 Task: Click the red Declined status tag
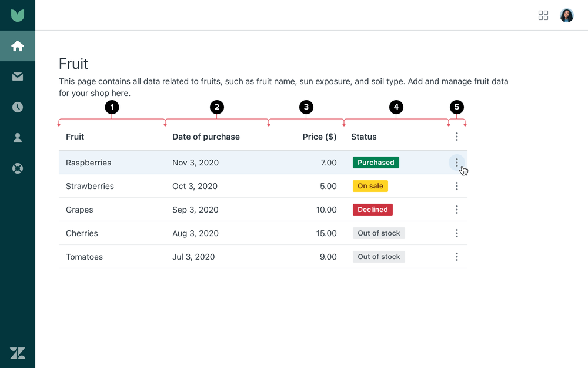373,210
